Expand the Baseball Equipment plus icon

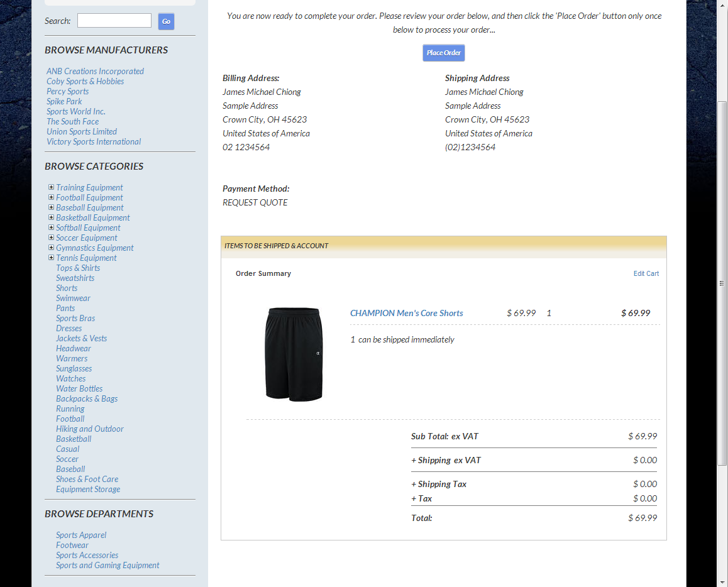[51, 207]
